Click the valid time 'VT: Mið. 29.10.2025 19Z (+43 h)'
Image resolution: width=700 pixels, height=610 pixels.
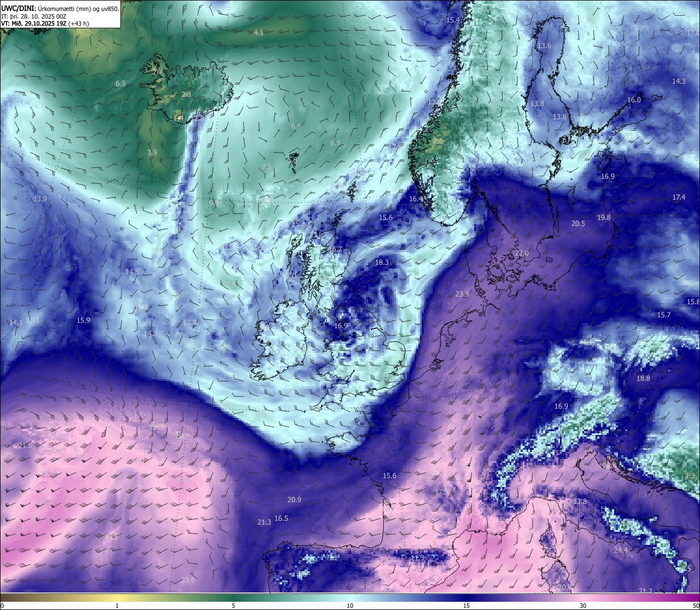pos(46,24)
